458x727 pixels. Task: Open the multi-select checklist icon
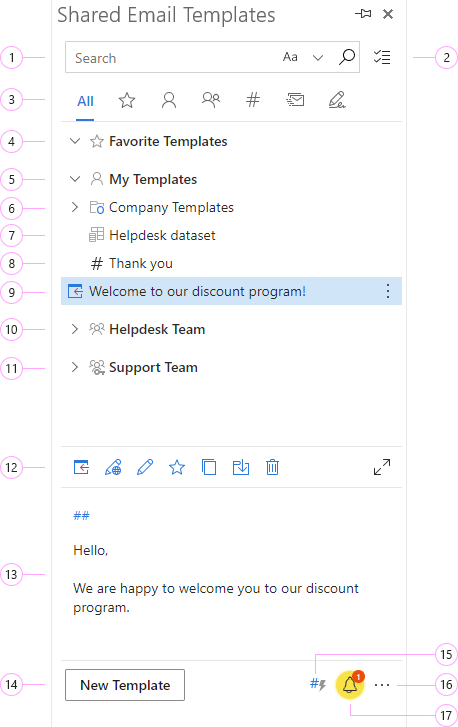[382, 57]
